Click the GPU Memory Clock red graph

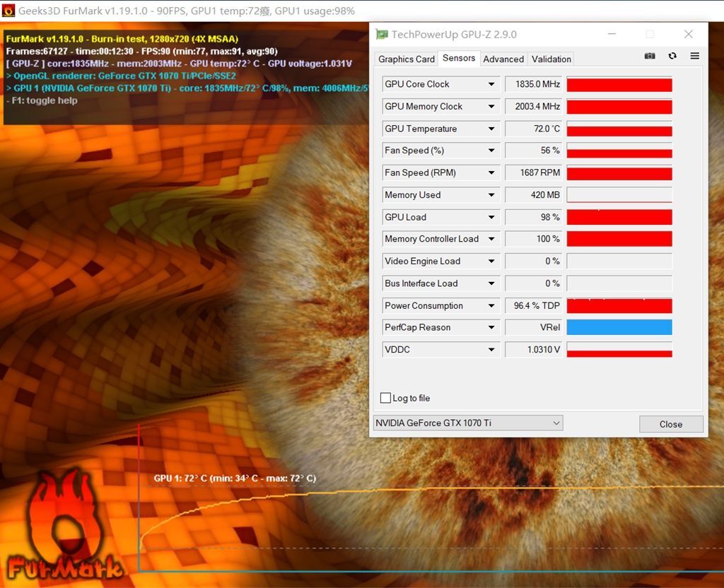pyautogui.click(x=619, y=107)
